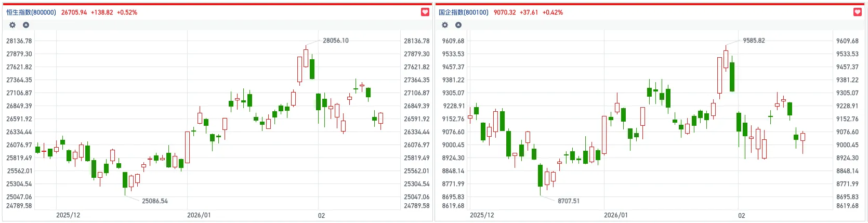Open the 国企指数(800100) title link
This screenshot has width=868, height=223.
point(464,12)
